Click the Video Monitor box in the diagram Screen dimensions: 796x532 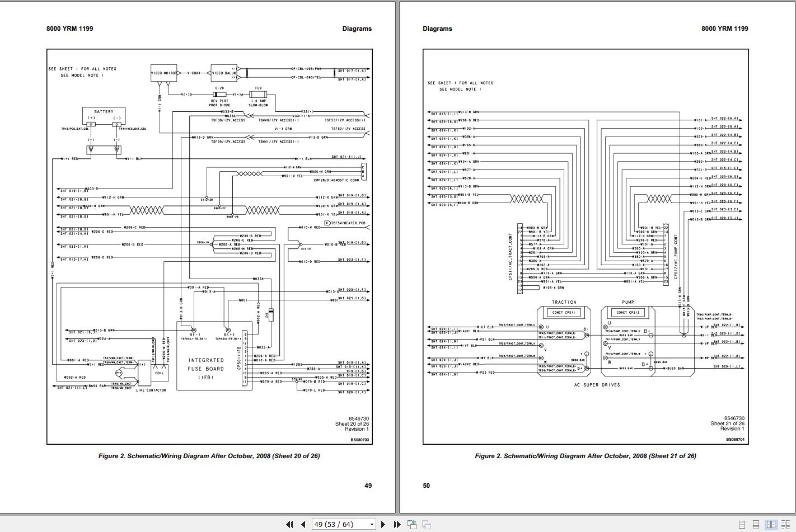[164, 73]
